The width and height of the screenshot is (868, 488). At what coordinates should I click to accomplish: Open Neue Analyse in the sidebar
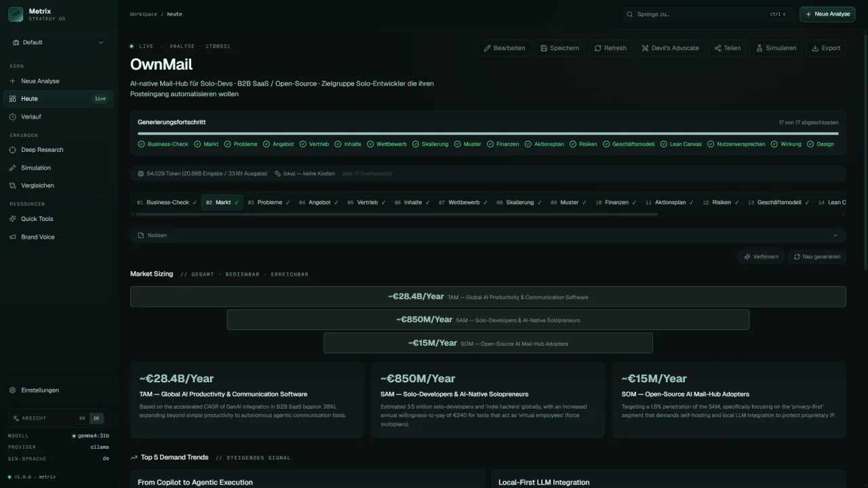(x=58, y=81)
